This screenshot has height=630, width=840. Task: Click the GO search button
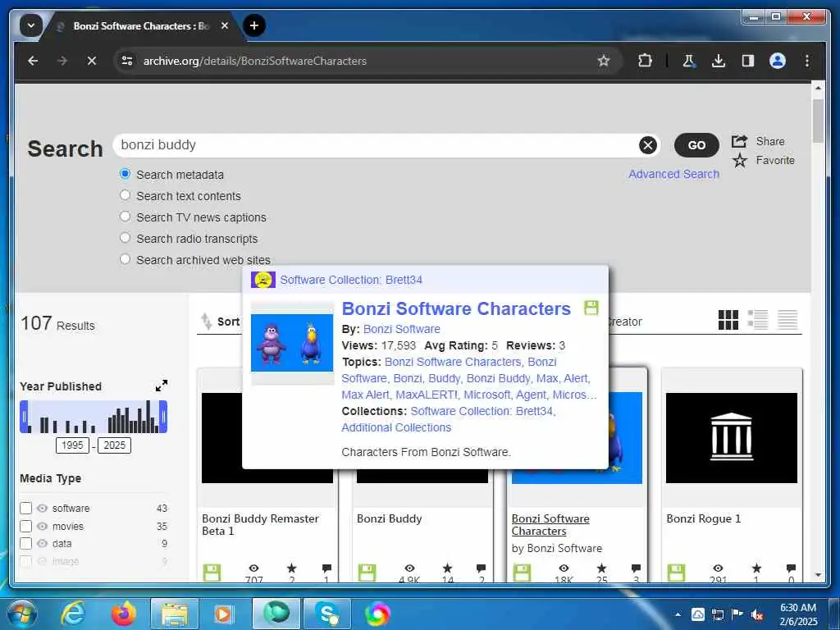[696, 145]
